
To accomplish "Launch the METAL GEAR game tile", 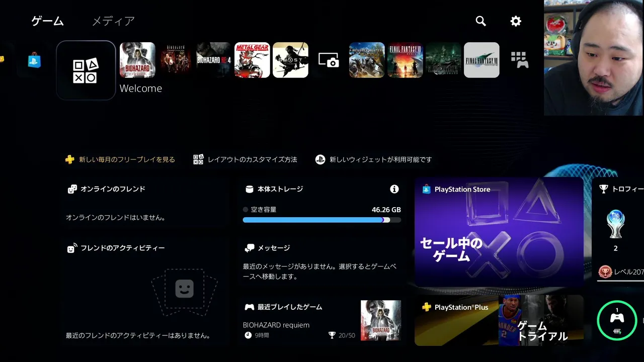I will [x=252, y=60].
